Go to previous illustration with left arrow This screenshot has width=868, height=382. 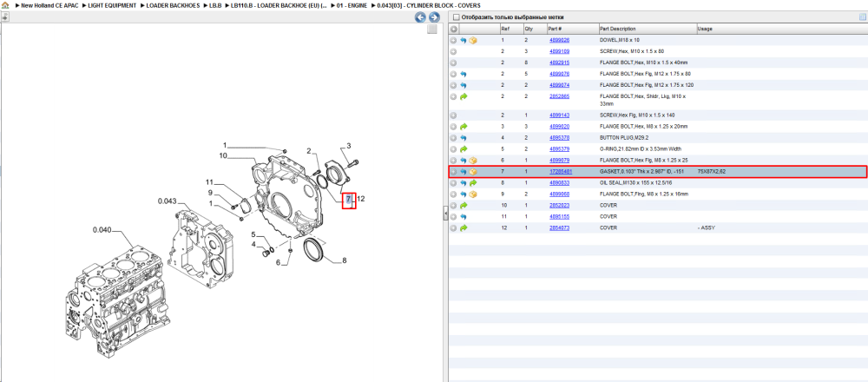click(421, 17)
